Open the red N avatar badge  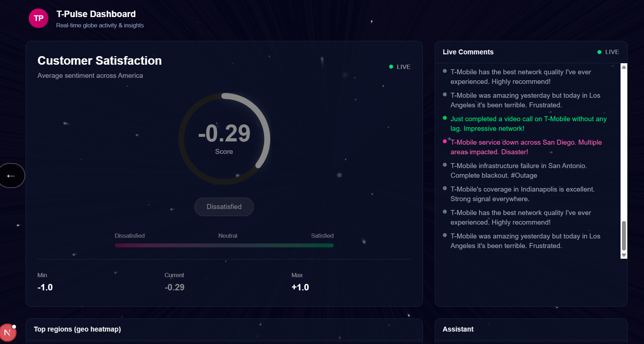coord(7,333)
